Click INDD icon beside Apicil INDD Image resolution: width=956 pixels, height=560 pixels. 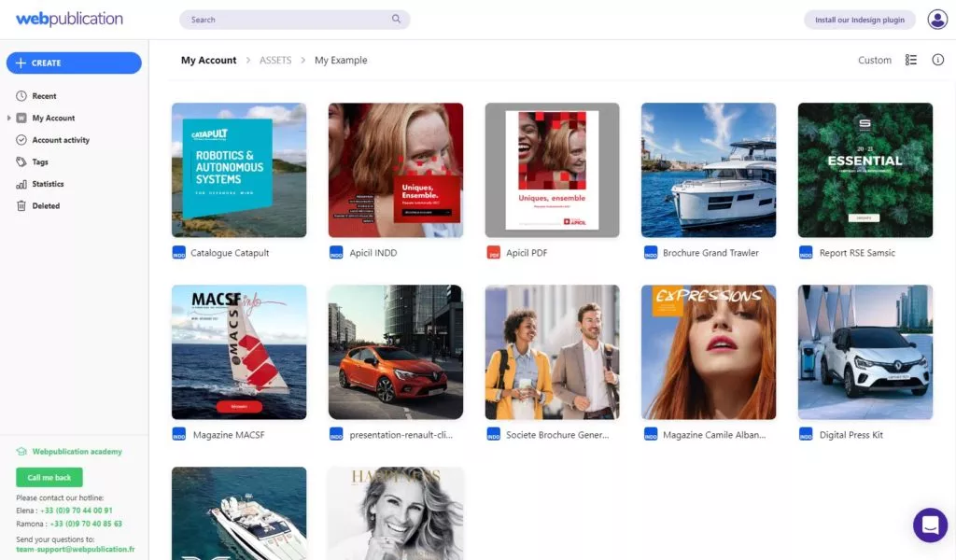click(336, 252)
